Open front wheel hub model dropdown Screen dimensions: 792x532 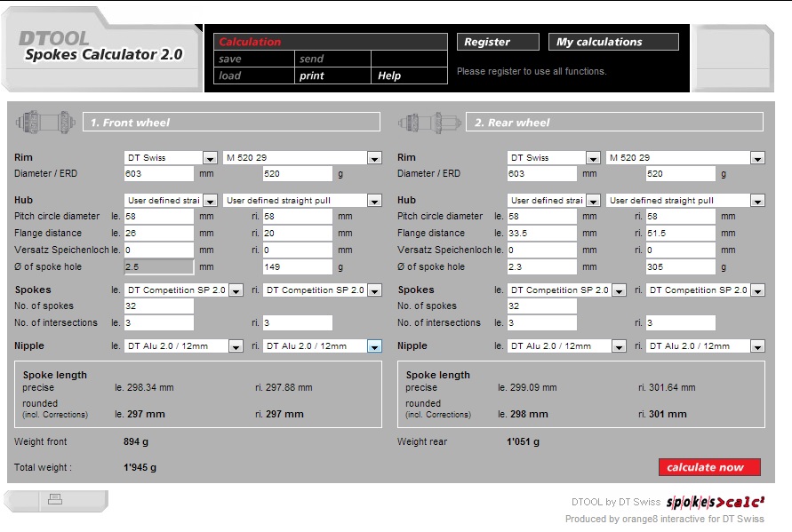tap(374, 201)
